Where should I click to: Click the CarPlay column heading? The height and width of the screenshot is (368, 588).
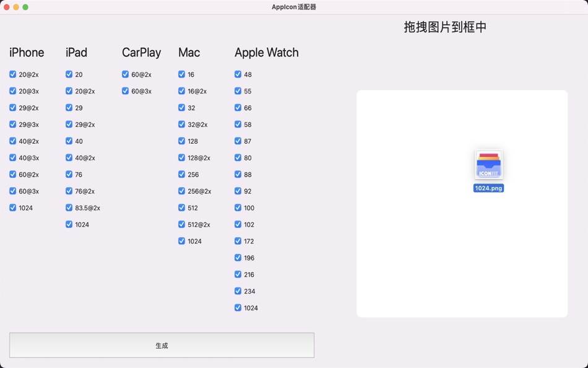click(x=141, y=53)
